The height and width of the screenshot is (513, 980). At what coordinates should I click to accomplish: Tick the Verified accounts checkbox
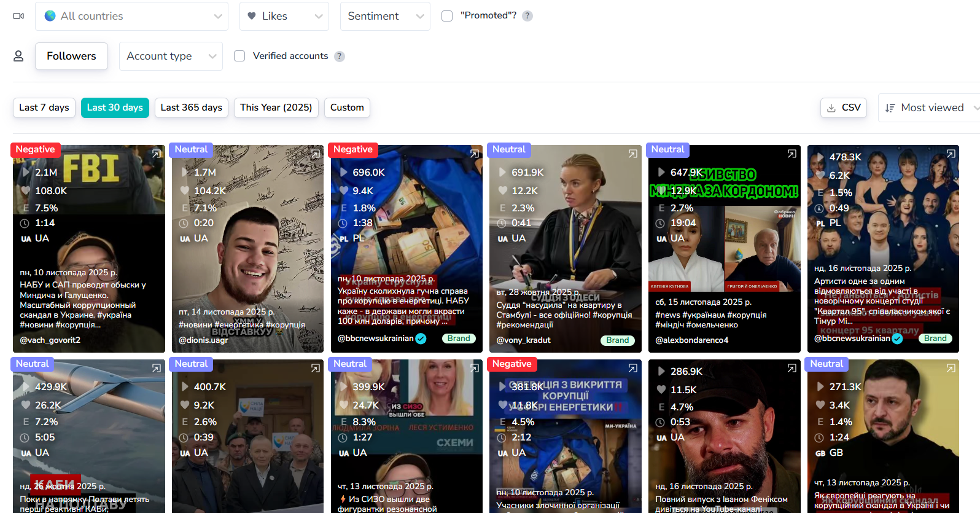(239, 56)
